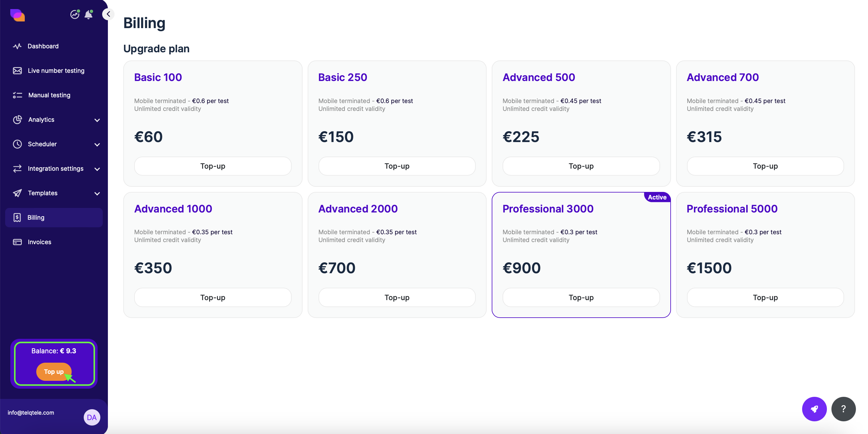Open the activity chart icon in sidebar header
The height and width of the screenshot is (434, 868).
click(x=74, y=15)
